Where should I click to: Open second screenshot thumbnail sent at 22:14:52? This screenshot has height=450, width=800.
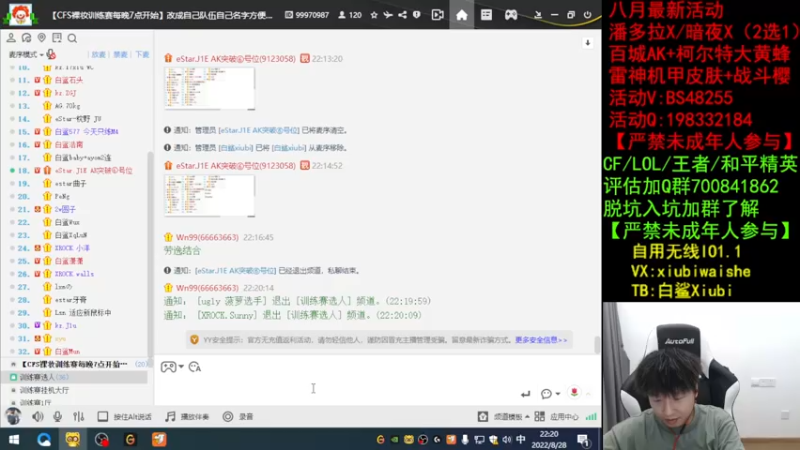(x=209, y=196)
